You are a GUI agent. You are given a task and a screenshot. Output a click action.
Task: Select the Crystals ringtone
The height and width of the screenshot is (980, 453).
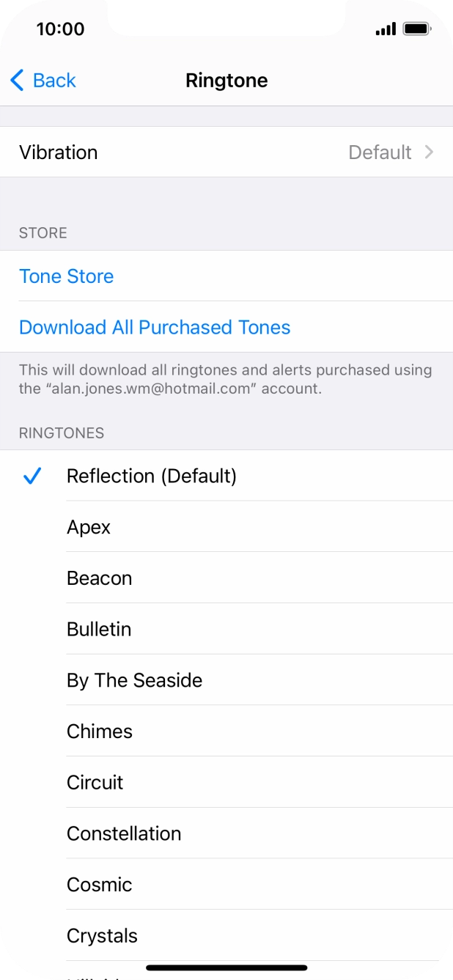tap(101, 935)
